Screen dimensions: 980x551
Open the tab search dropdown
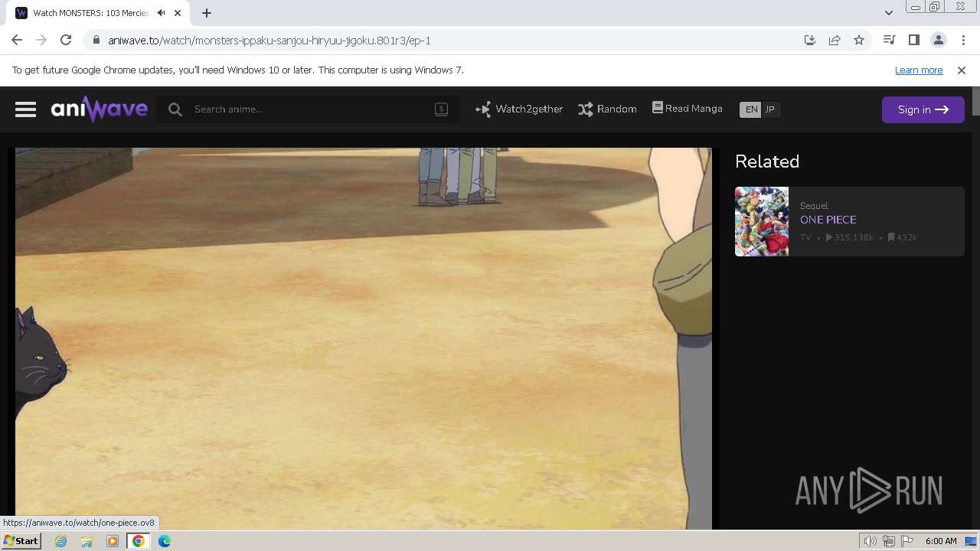[x=888, y=13]
